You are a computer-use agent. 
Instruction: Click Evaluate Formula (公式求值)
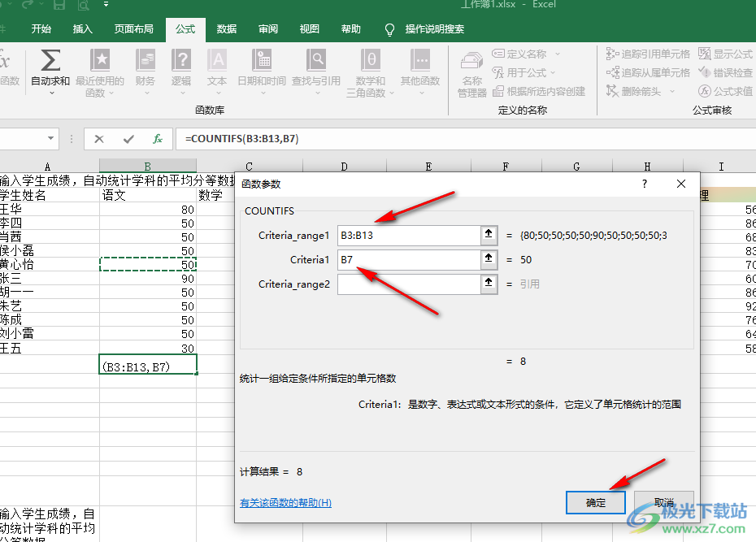726,91
